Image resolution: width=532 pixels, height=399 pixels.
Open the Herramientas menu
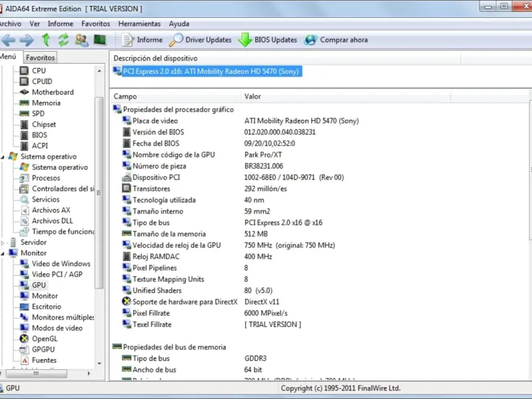point(140,24)
